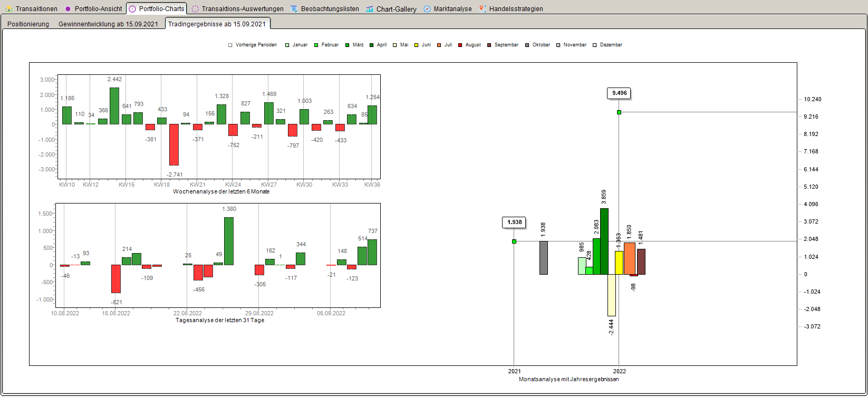Click the title Wochenanalyse der letzten 6 Monate

221,192
